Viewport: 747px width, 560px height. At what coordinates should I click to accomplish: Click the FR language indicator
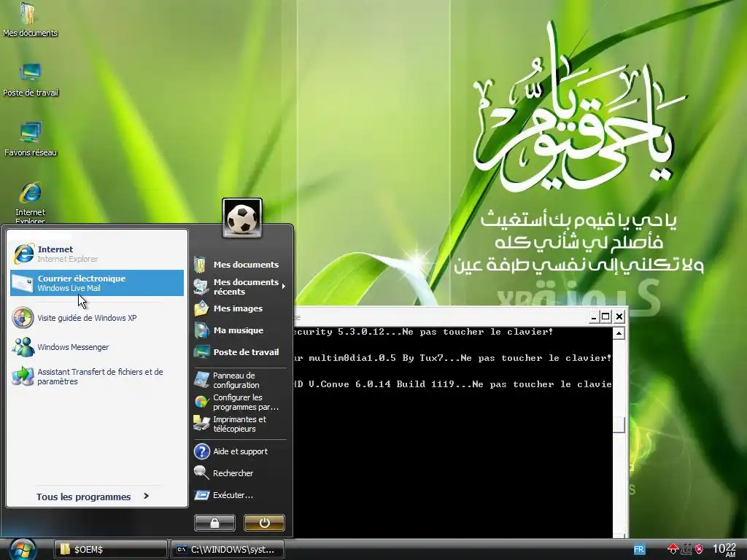click(639, 550)
